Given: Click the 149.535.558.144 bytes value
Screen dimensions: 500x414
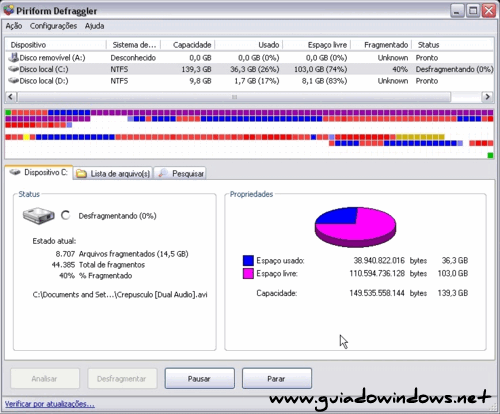Looking at the screenshot, I should tap(377, 293).
